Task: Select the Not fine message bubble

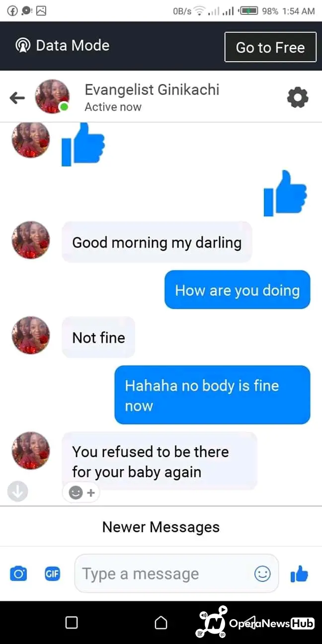Action: [98, 337]
